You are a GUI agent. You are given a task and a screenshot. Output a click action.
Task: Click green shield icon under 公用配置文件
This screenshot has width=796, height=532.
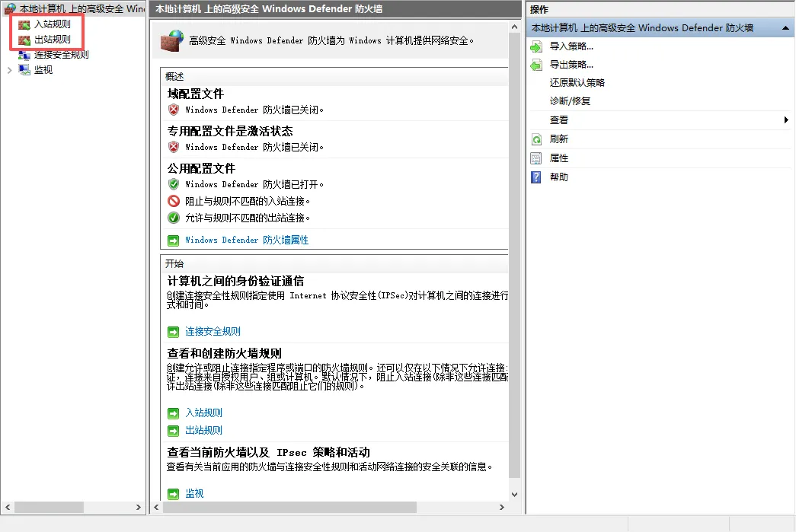tap(174, 184)
